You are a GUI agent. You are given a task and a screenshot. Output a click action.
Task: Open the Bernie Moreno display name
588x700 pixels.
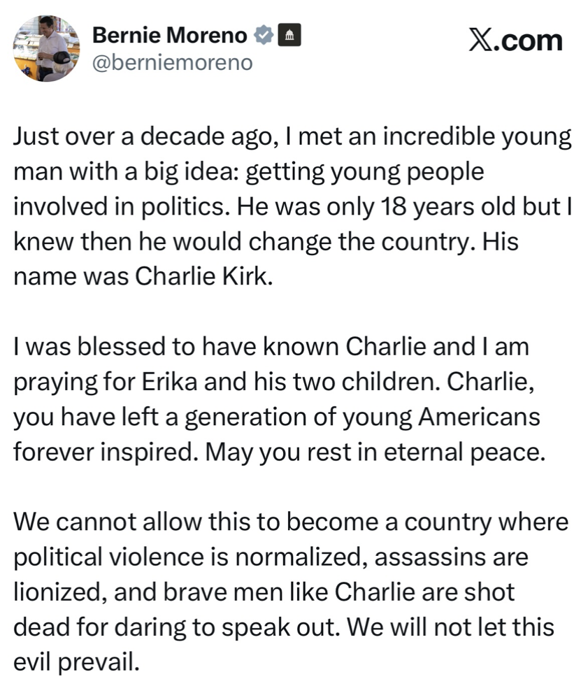click(x=170, y=35)
